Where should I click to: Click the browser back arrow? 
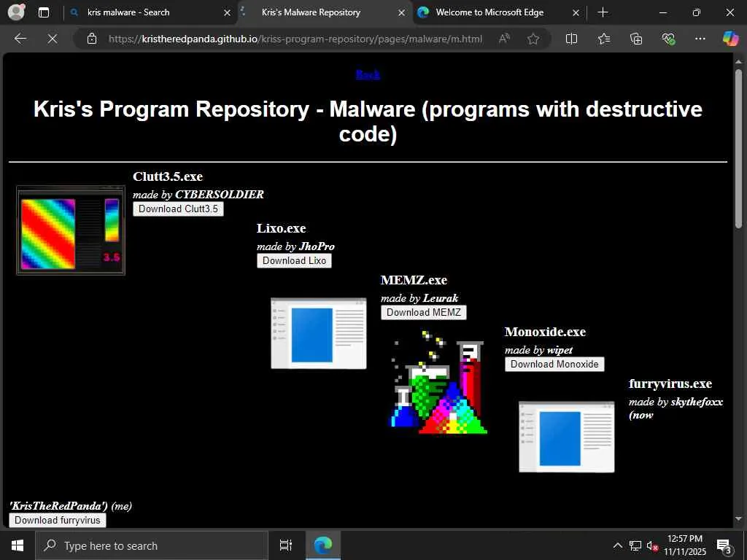pyautogui.click(x=20, y=39)
